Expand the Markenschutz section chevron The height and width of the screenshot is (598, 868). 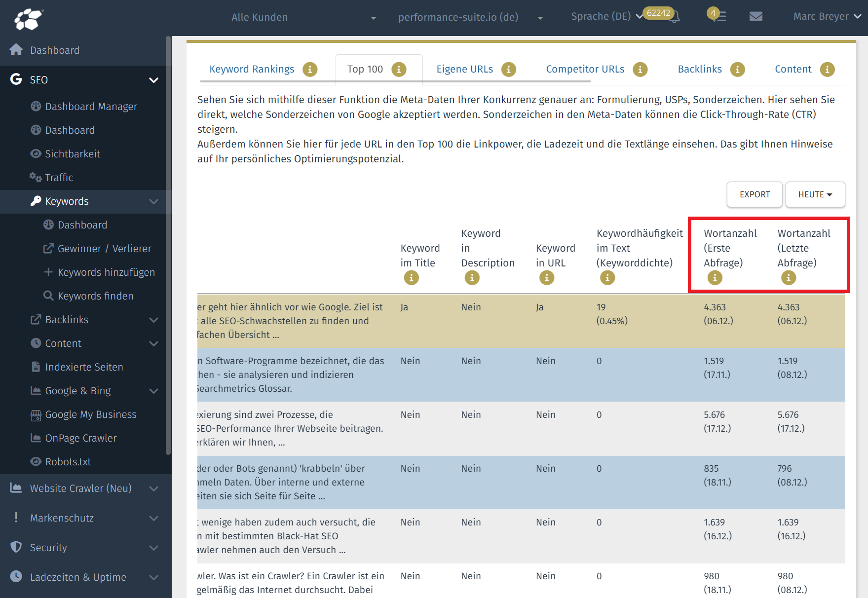[154, 518]
